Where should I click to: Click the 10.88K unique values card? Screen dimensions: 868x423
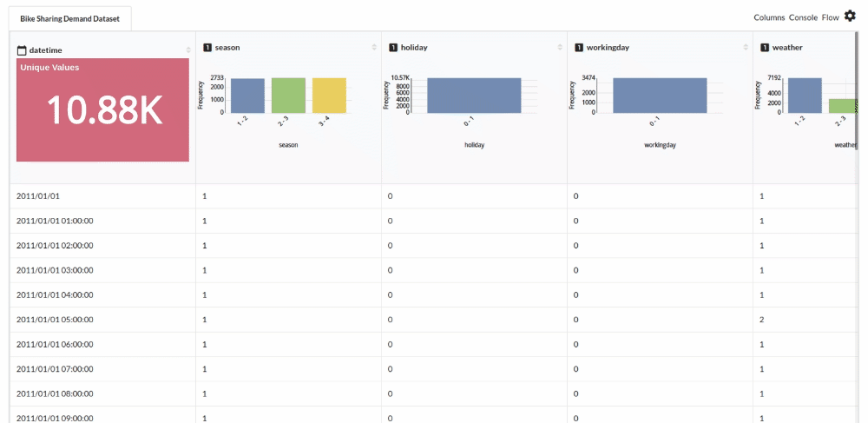(x=102, y=110)
